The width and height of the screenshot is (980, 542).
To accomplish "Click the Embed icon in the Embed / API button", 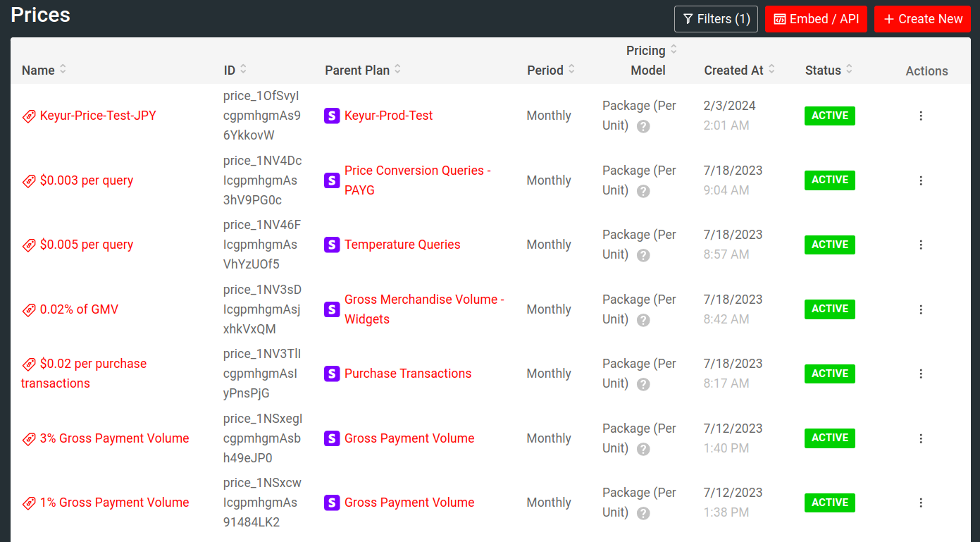I will pyautogui.click(x=779, y=18).
